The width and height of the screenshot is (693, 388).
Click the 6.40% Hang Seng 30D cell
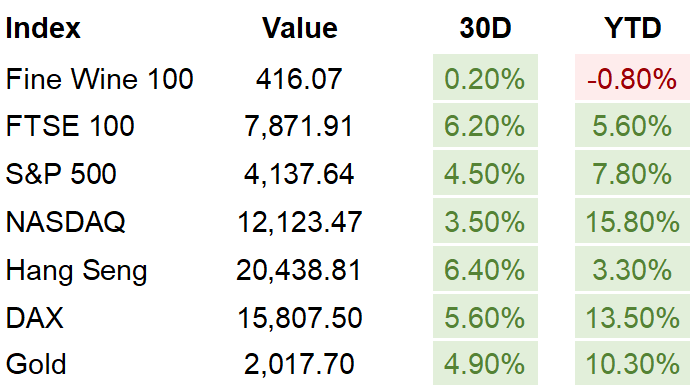(x=485, y=269)
